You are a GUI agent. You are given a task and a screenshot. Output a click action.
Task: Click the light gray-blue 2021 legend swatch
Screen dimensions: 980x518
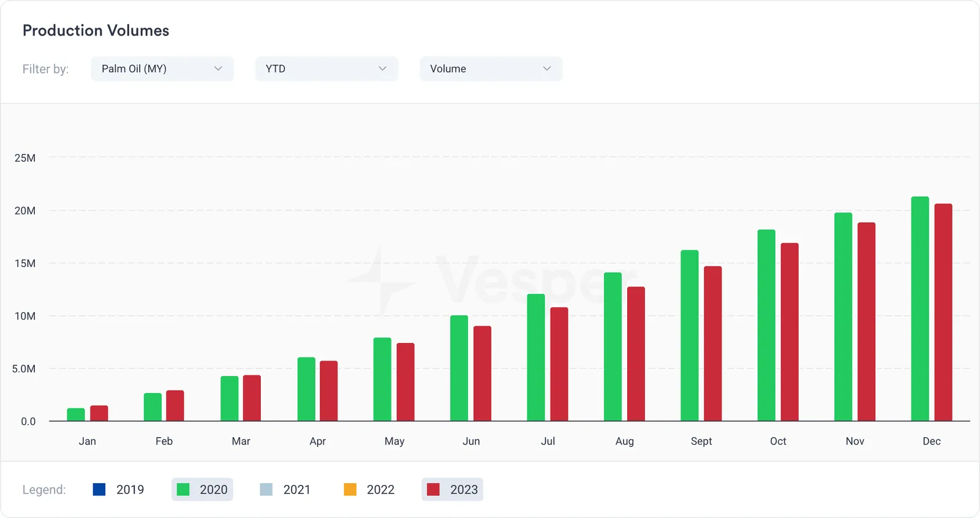(266, 489)
